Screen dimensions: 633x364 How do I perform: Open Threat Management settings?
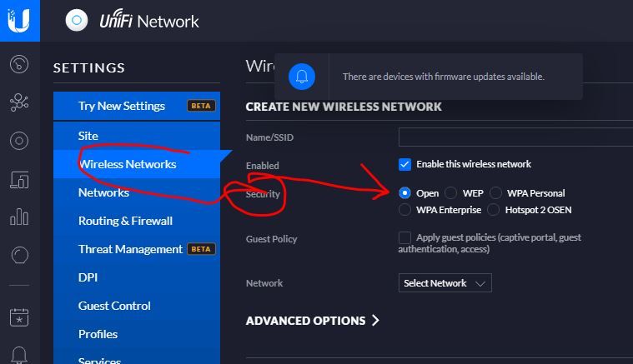[130, 249]
